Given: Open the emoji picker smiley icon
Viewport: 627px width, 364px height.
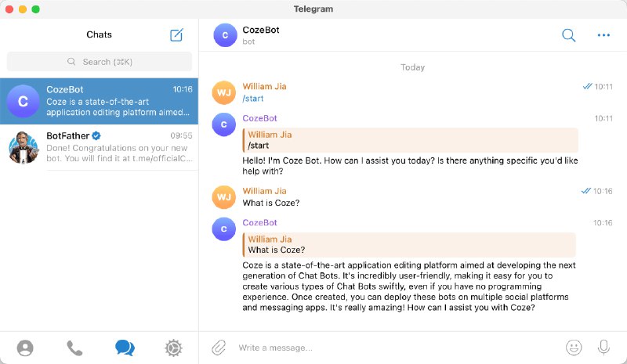Looking at the screenshot, I should (x=574, y=347).
